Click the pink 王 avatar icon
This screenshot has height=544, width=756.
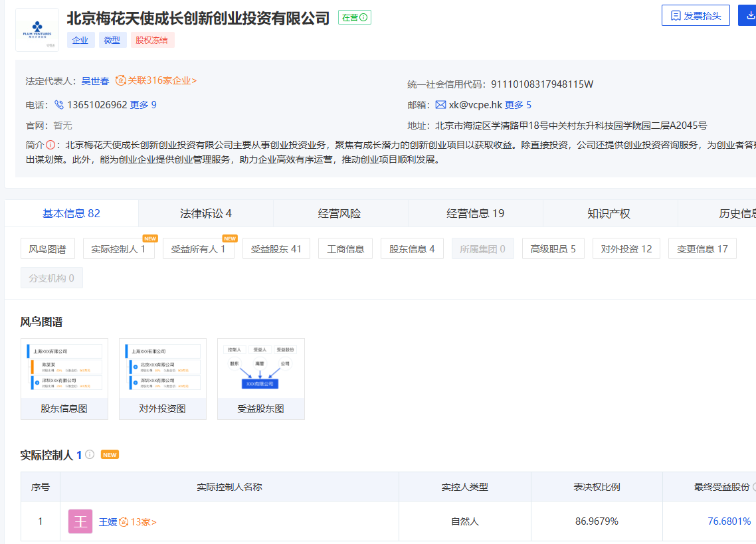80,521
